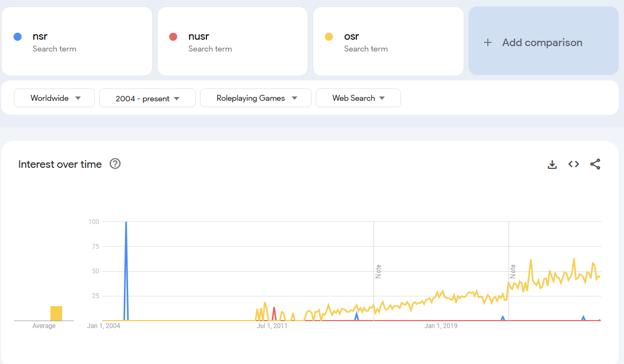Click the plus icon in Add comparison
This screenshot has height=364, width=624.
pos(487,42)
